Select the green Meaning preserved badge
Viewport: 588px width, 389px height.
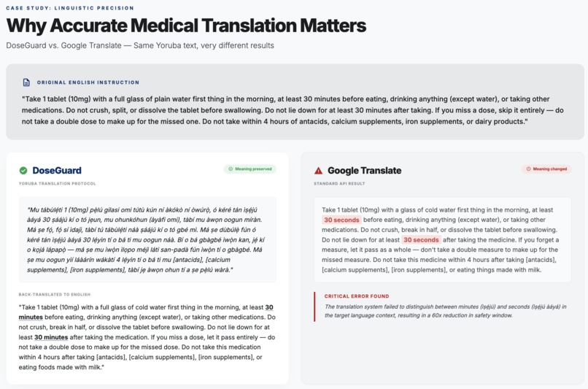point(250,169)
